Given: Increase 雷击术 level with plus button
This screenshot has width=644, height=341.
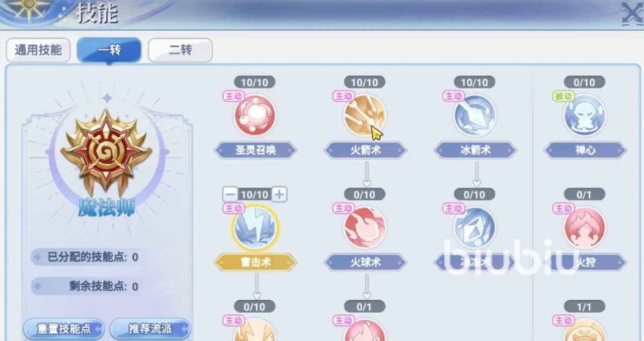Looking at the screenshot, I should pyautogui.click(x=279, y=194).
